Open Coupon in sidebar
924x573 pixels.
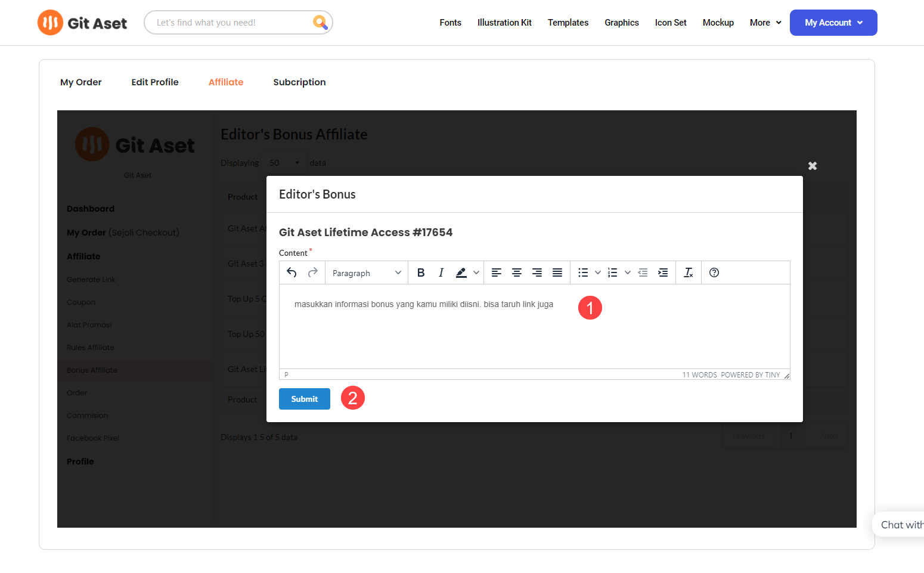point(81,302)
